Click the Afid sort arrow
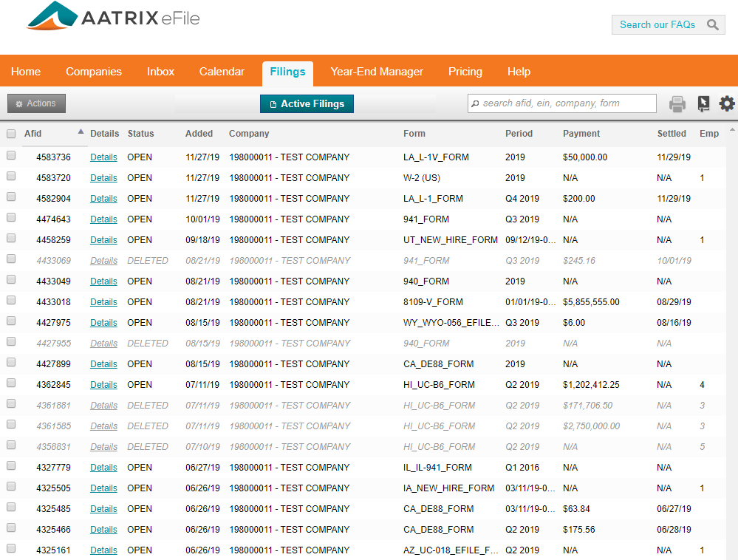 (81, 132)
